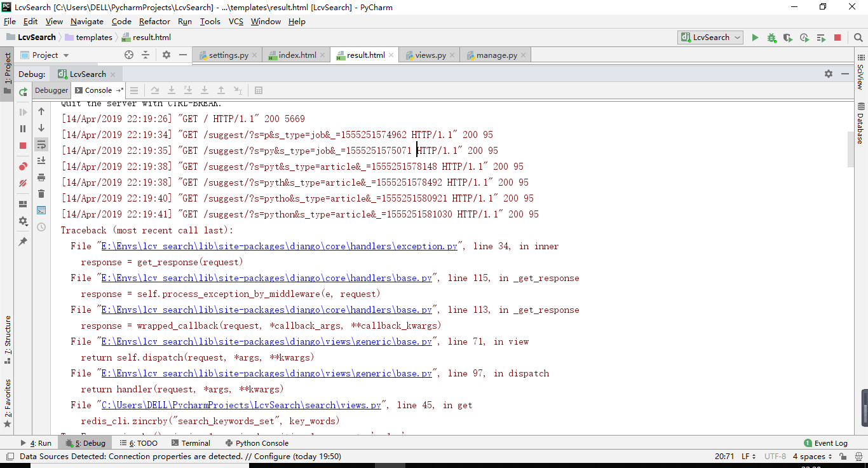Open search\views.py link at line 45
This screenshot has height=468, width=868.
coord(241,405)
